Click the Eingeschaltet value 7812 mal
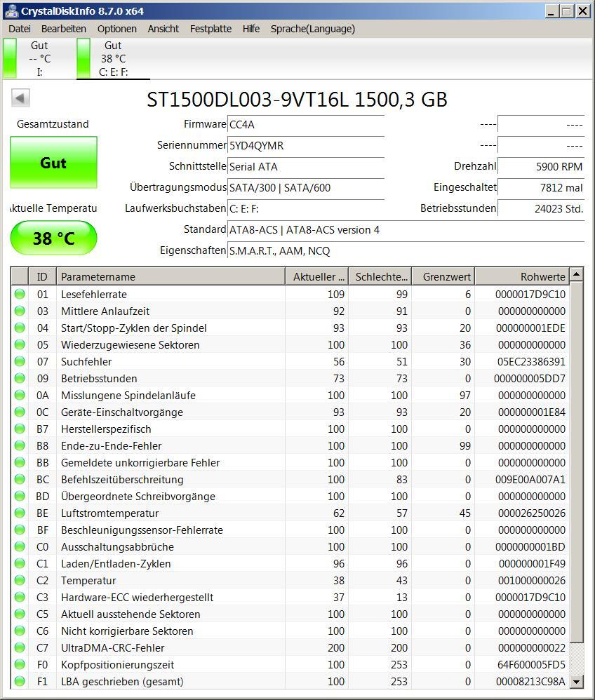Viewport: 595px width, 700px height. click(541, 187)
